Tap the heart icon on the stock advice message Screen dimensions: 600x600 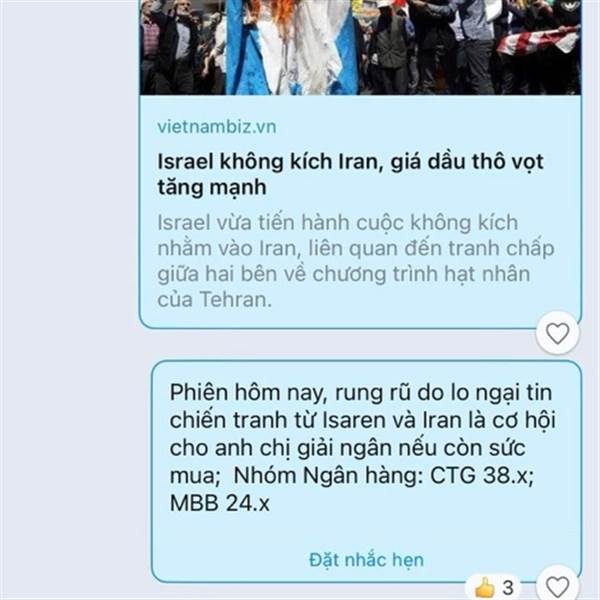click(x=557, y=585)
